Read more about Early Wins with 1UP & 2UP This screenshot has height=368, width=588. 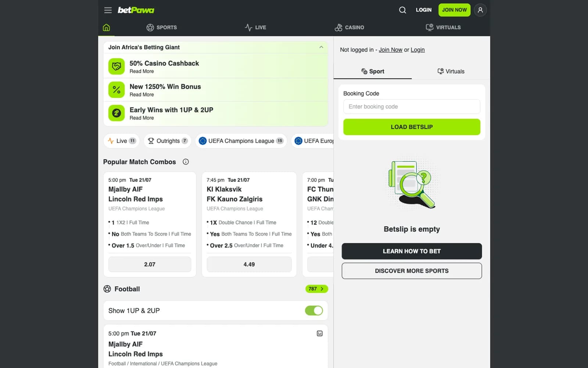[141, 118]
